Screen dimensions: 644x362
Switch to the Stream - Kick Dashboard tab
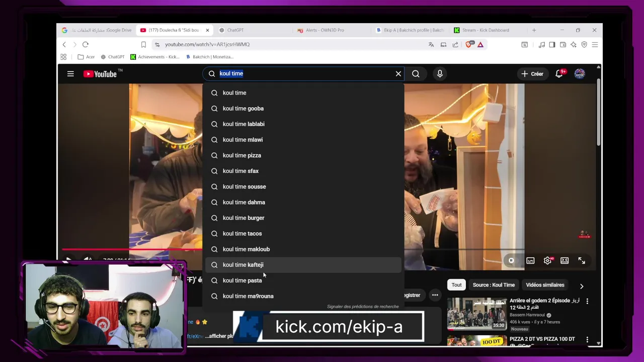(x=487, y=30)
